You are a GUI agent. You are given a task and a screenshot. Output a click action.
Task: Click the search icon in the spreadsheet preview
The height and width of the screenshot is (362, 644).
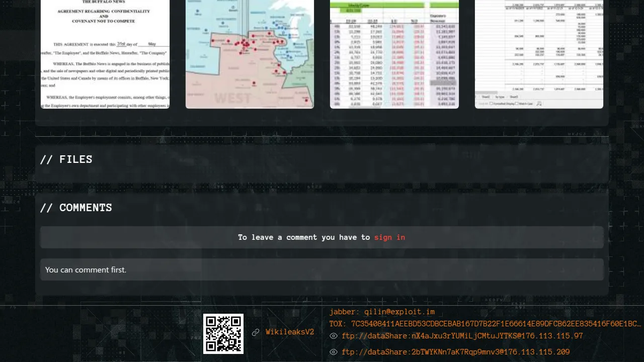[539, 104]
